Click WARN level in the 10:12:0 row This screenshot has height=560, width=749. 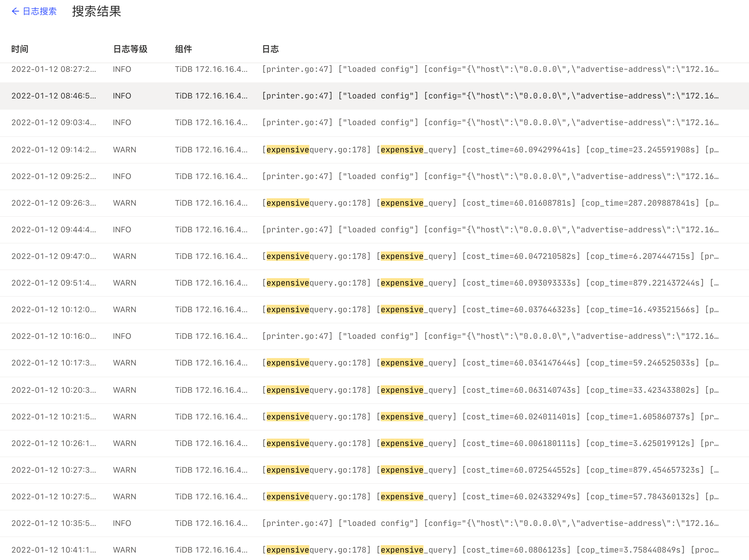(x=124, y=310)
